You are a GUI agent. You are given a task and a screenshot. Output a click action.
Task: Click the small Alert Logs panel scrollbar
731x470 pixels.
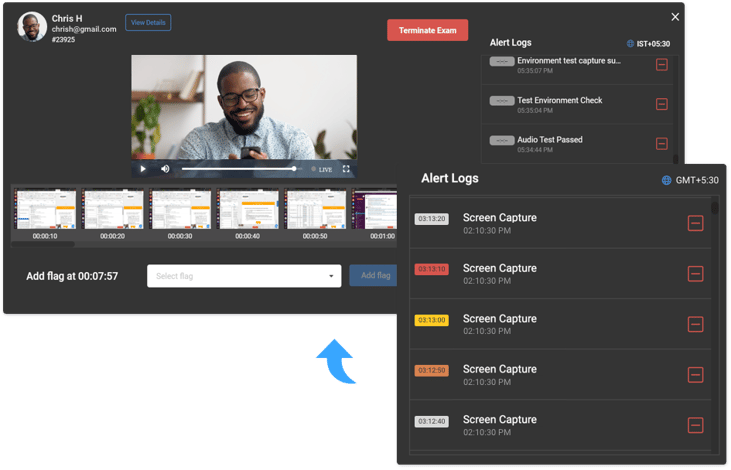676,159
